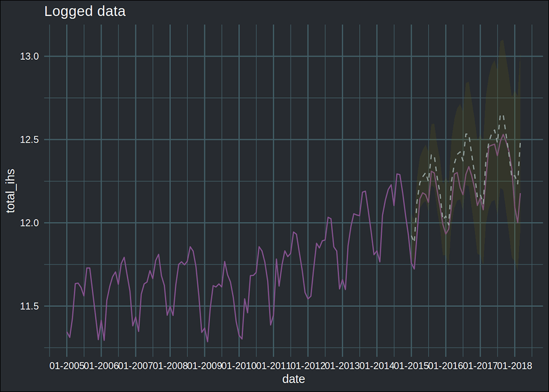The width and height of the screenshot is (549, 392).
Task: Click the 'Logged data' chart title
Action: 85,12
